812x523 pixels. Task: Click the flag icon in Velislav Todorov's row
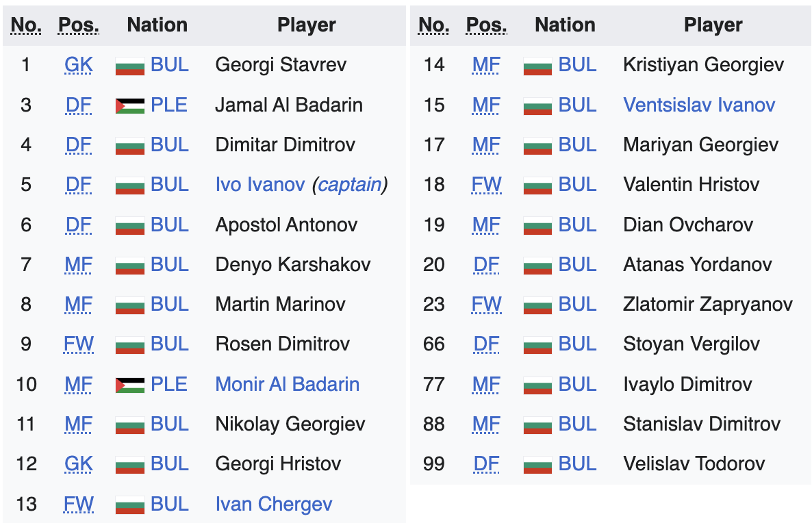click(537, 465)
